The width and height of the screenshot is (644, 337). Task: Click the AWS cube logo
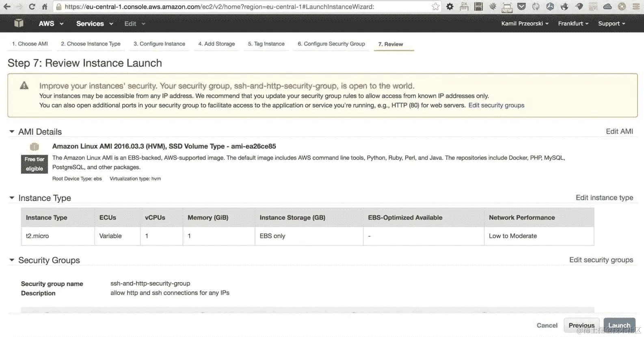(x=19, y=23)
